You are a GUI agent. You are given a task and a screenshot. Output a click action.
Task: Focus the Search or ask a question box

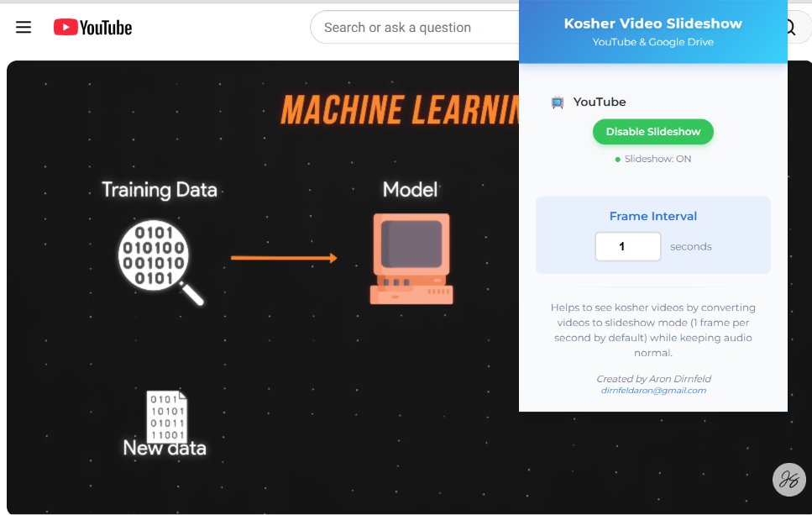tap(414, 28)
